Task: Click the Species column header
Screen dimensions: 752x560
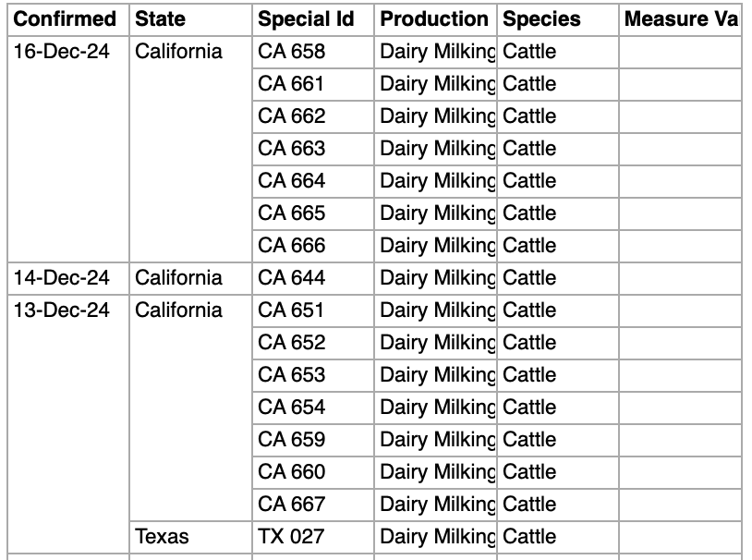Action: pyautogui.click(x=542, y=18)
